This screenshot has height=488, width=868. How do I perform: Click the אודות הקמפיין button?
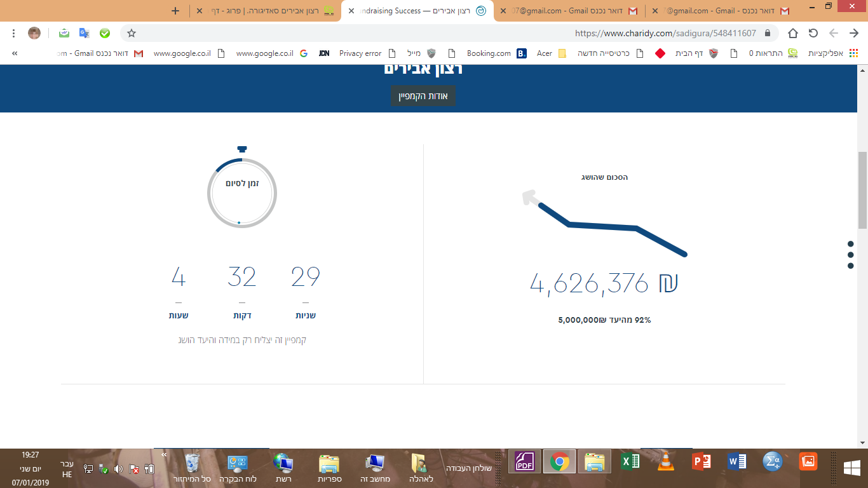coord(423,96)
